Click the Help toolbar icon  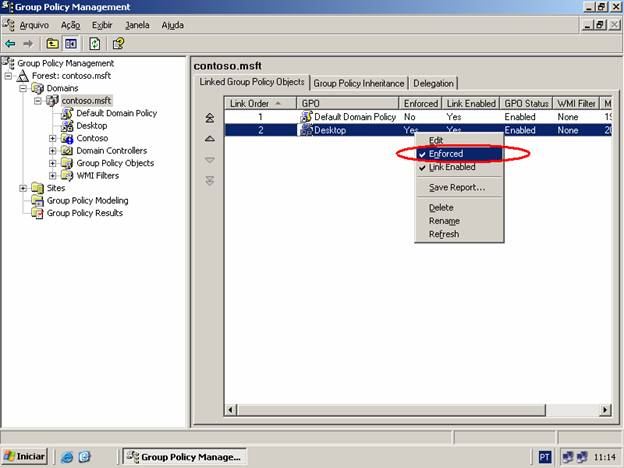pyautogui.click(x=118, y=43)
